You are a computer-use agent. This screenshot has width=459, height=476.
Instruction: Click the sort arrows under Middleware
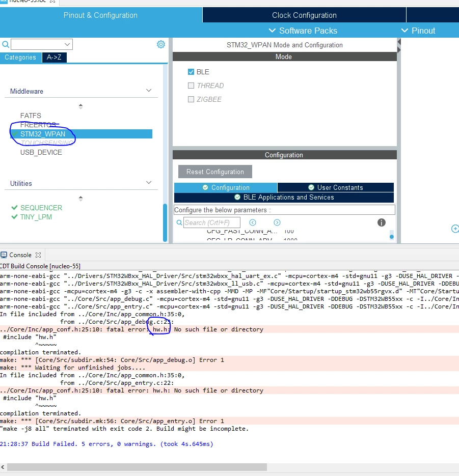80,106
